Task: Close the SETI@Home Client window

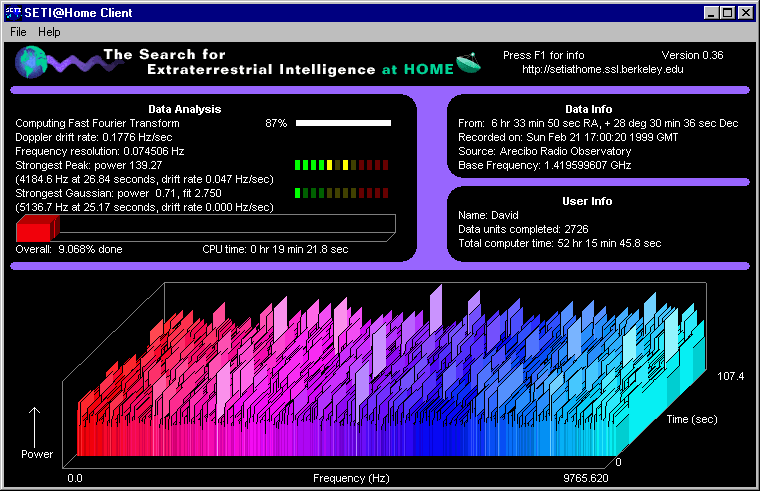Action: tap(745, 12)
